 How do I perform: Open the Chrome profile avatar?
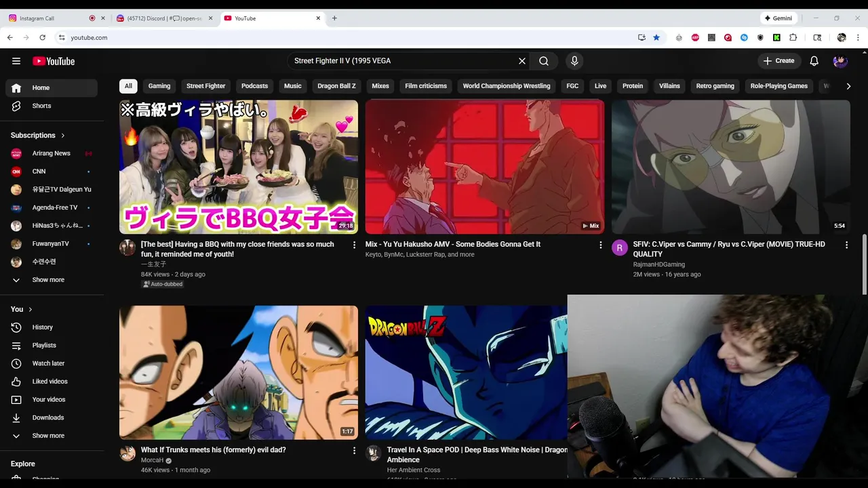[842, 37]
